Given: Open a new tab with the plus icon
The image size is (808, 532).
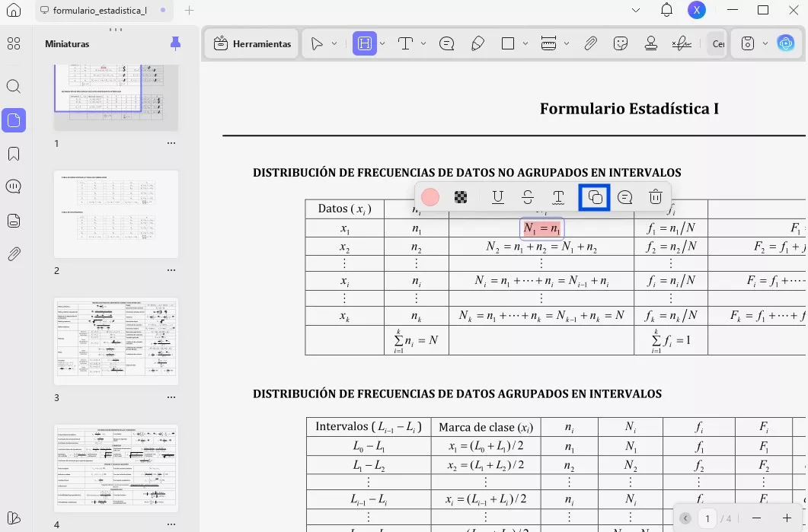Looking at the screenshot, I should [x=189, y=11].
